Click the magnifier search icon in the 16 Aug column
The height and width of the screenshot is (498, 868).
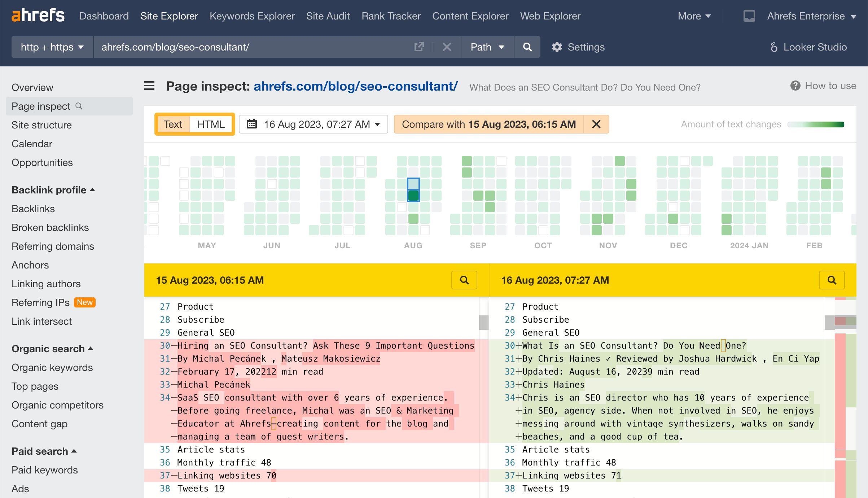pos(832,280)
